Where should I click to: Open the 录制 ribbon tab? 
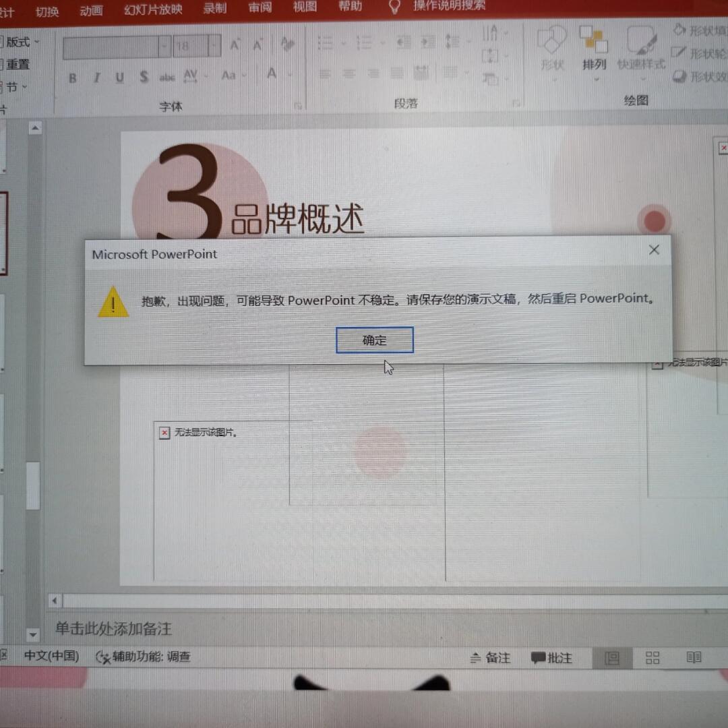pos(215,8)
